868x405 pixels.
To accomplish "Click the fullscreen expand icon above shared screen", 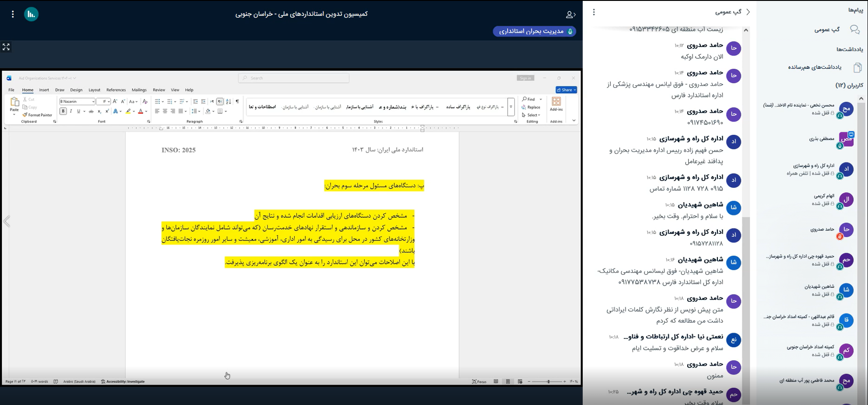I will click(6, 47).
